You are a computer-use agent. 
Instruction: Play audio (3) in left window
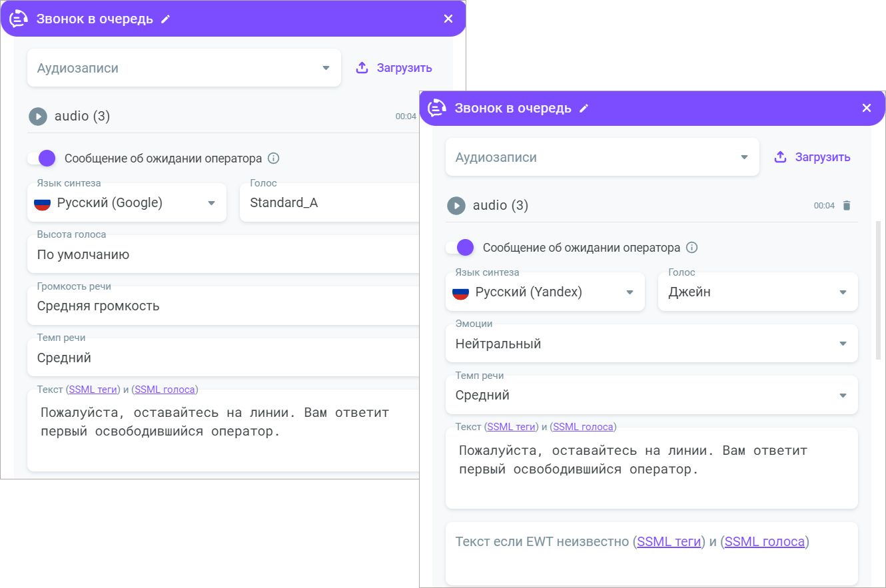pos(38,117)
